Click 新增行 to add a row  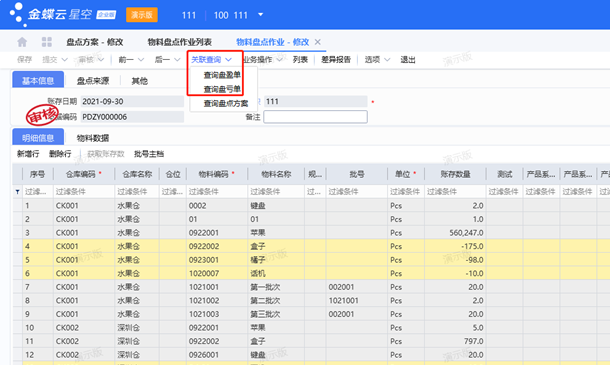point(28,154)
